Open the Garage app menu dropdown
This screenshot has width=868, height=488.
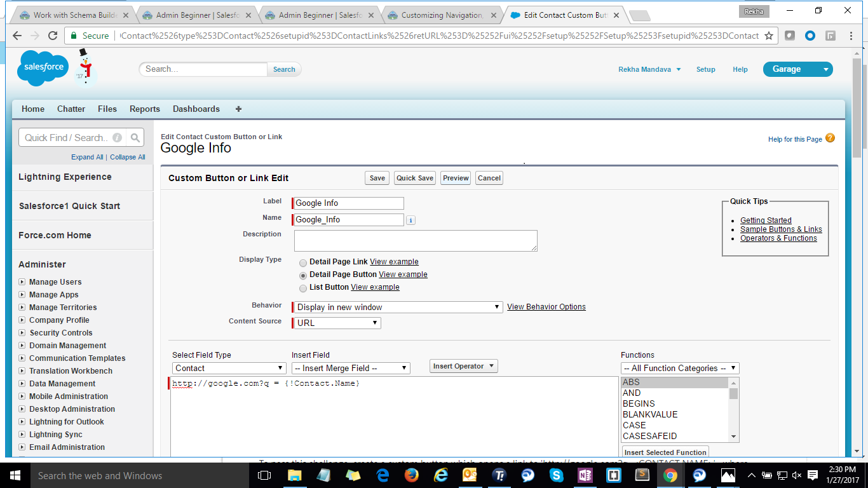(797, 69)
